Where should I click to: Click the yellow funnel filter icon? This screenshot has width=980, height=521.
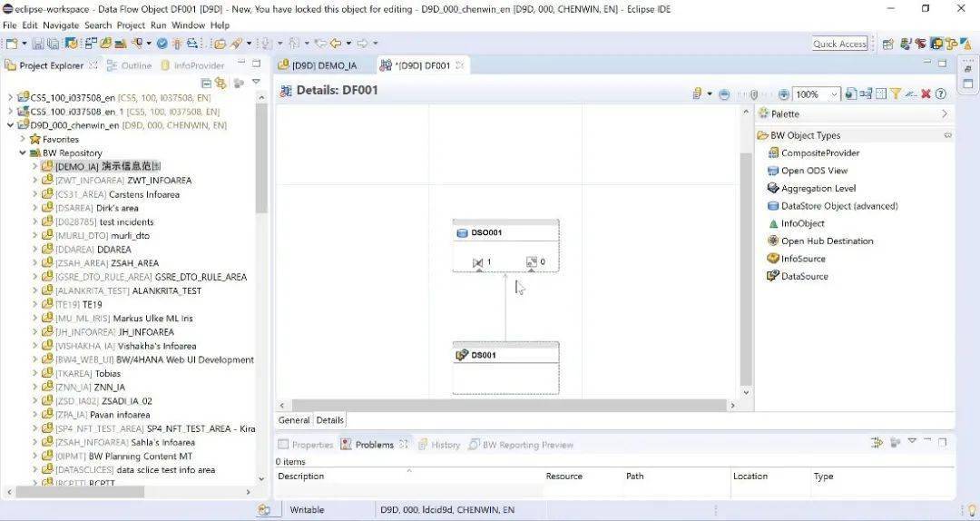[x=896, y=93]
